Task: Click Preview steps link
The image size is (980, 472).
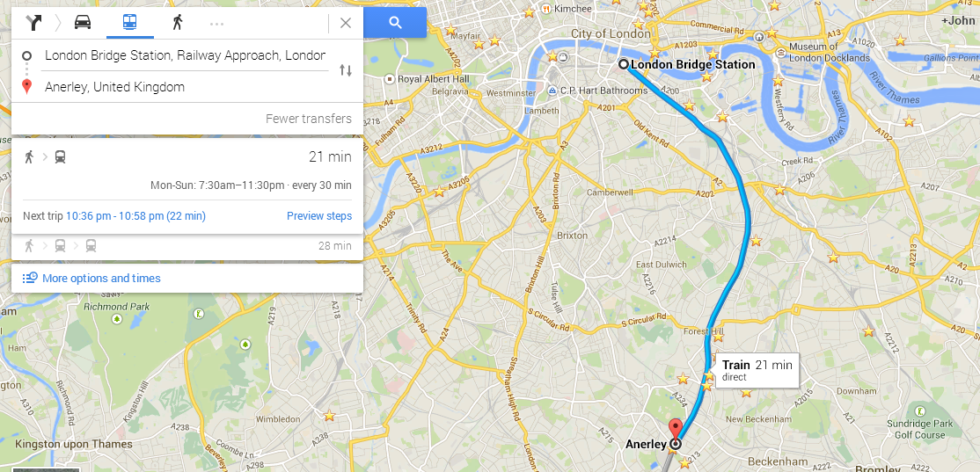Action: tap(318, 216)
